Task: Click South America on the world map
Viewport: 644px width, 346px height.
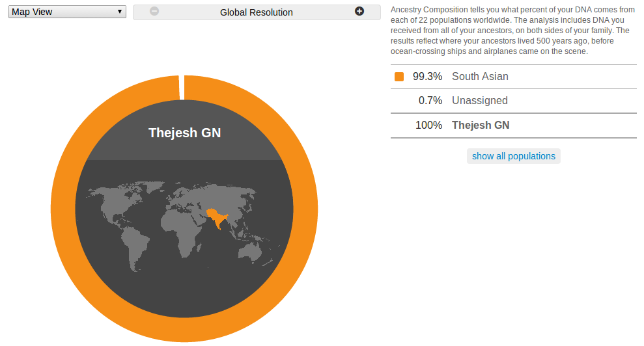Action: [x=135, y=248]
